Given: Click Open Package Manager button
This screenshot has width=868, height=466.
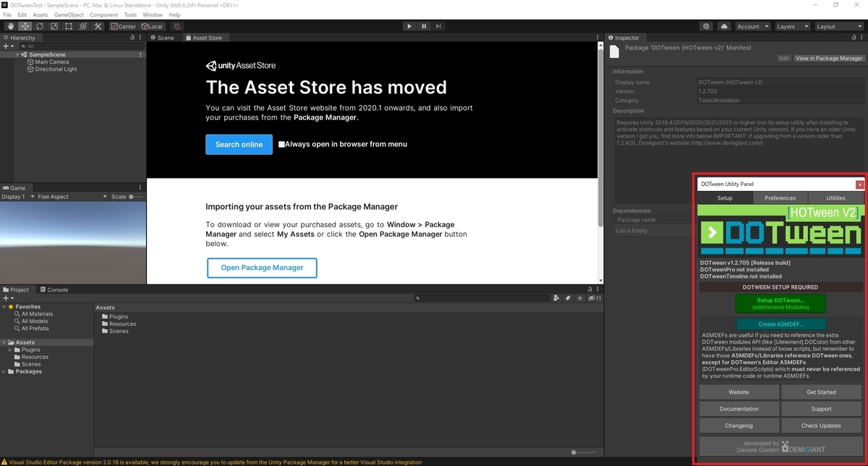Looking at the screenshot, I should 262,268.
